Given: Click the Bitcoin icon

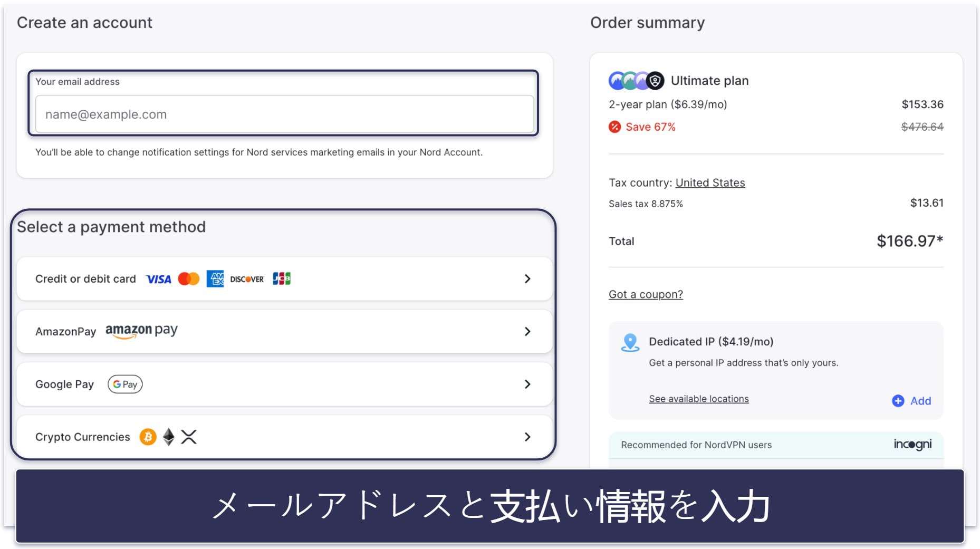Looking at the screenshot, I should point(148,437).
